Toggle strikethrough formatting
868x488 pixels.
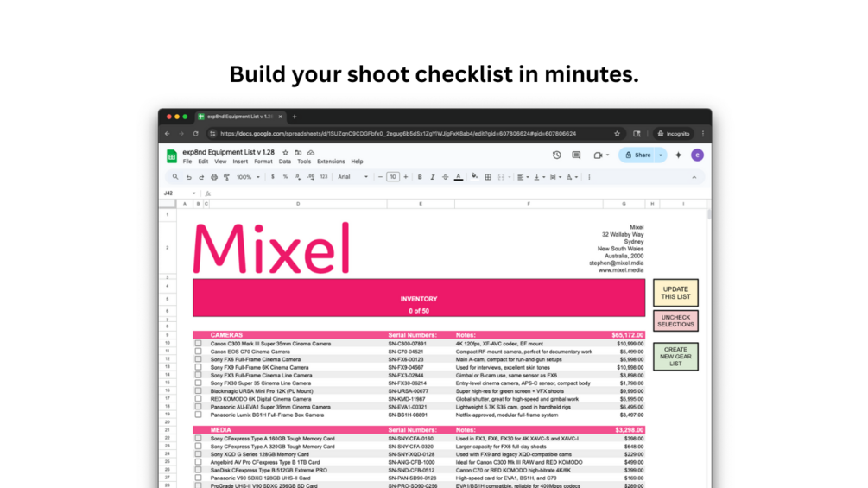point(445,177)
